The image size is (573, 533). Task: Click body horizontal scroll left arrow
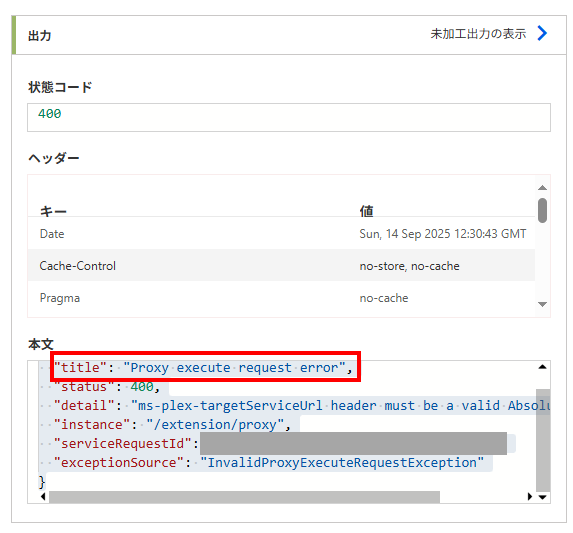tap(43, 496)
